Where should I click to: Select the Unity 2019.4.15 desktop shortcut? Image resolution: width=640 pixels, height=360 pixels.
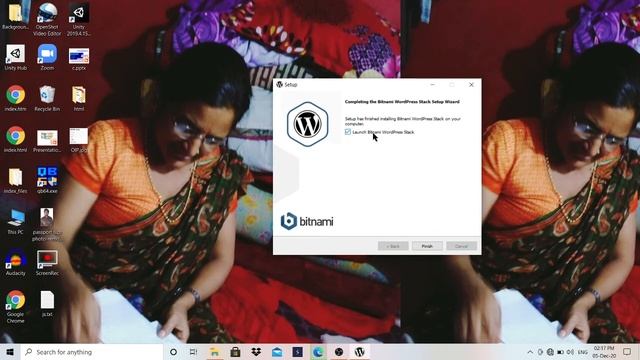(x=79, y=19)
